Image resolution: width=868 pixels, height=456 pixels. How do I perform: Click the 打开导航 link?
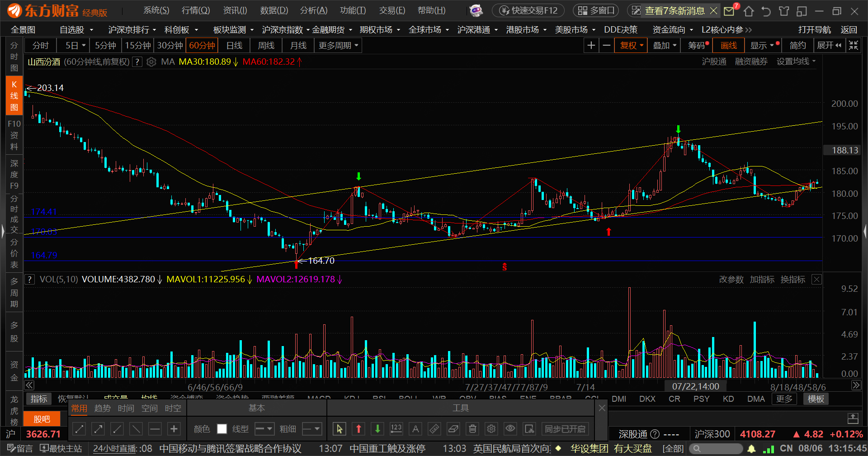(815, 29)
